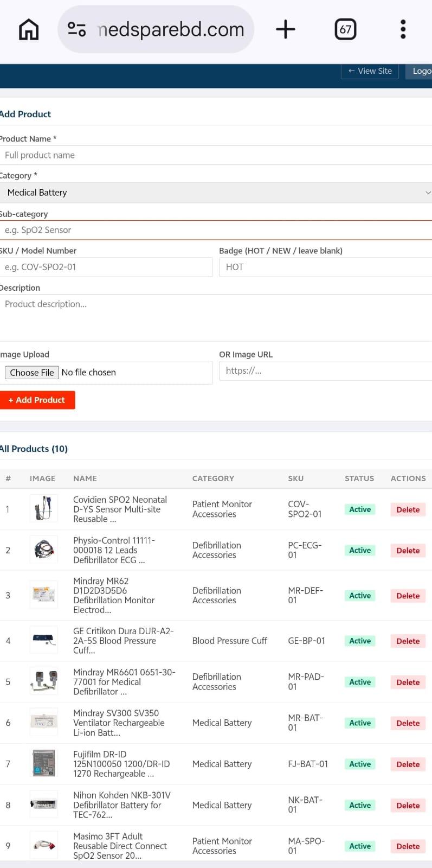432x868 pixels.
Task: Click Active status for MA-SPO-01
Action: coord(360,846)
